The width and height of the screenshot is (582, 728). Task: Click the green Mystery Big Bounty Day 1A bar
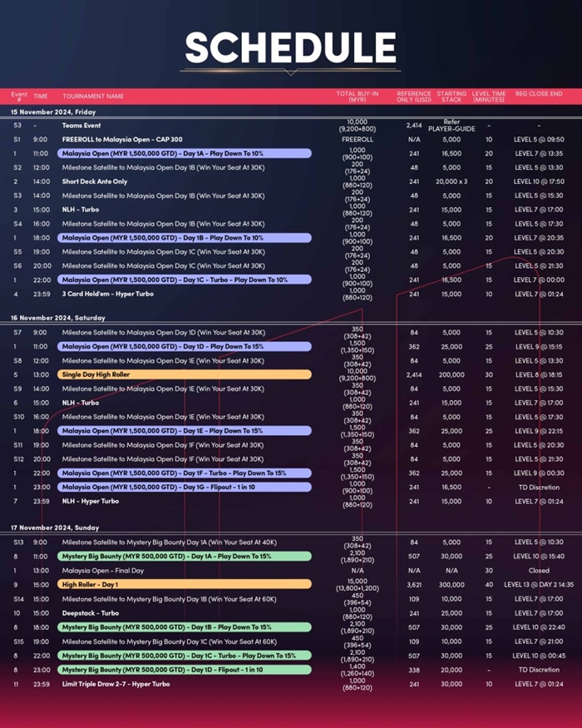click(184, 556)
